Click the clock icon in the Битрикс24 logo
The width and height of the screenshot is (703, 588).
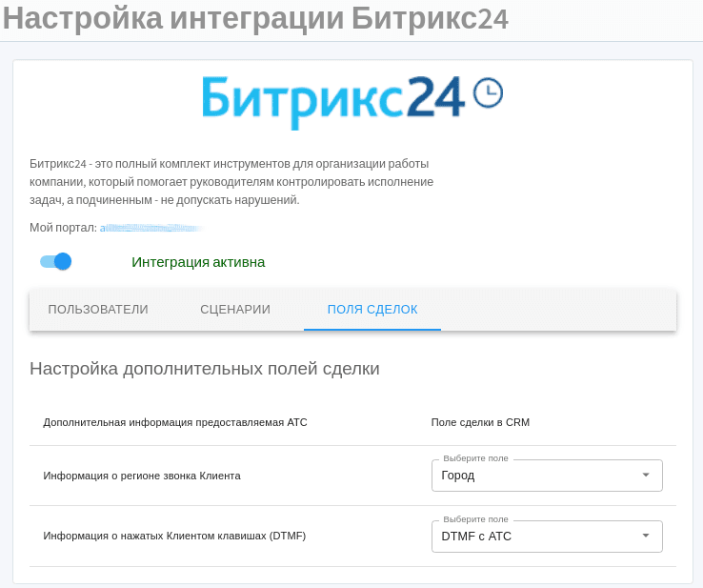(489, 92)
